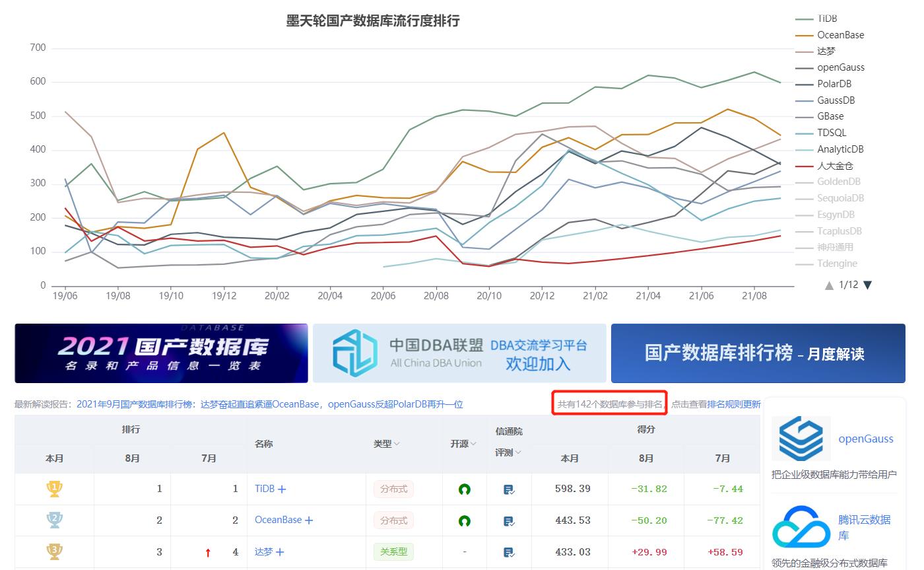Go to previous legend page with up arrow
Image resolution: width=924 pixels, height=570 pixels.
pos(829,285)
